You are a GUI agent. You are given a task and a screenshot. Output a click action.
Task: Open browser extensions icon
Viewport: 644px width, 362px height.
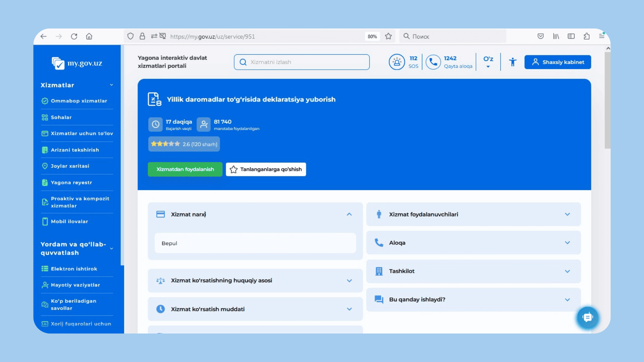tap(587, 36)
